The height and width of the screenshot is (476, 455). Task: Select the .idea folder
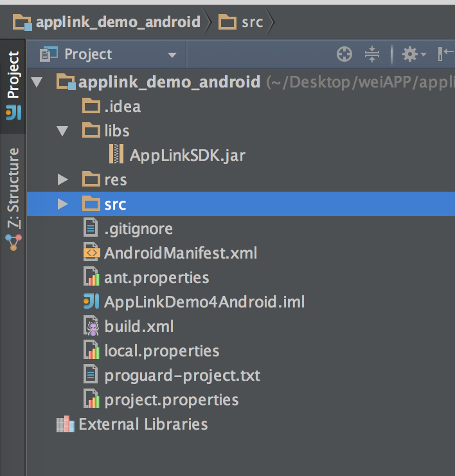(x=122, y=107)
